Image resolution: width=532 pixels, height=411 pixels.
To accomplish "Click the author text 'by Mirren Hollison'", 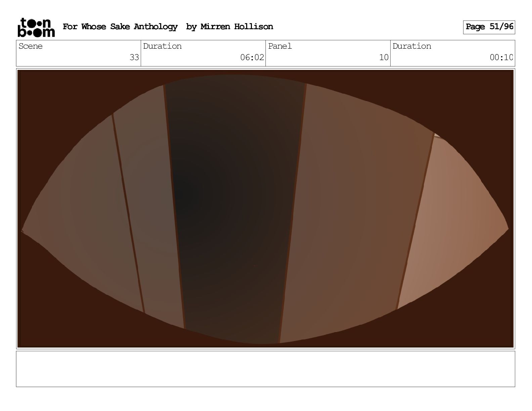I will [230, 27].
